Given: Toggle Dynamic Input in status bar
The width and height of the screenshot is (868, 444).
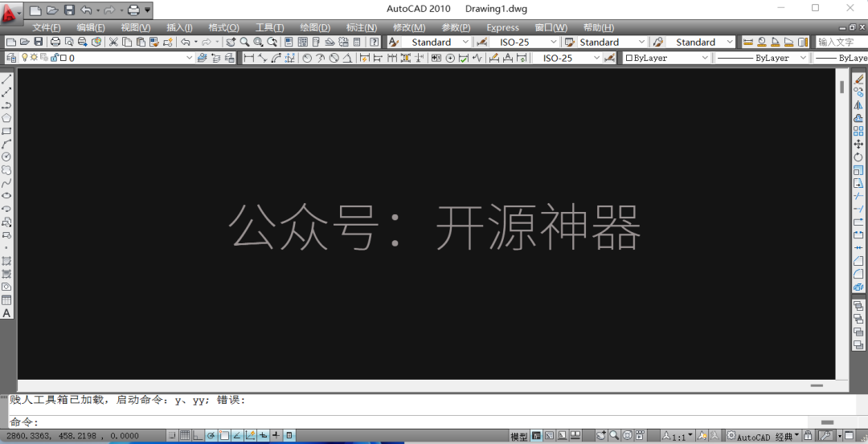Looking at the screenshot, I should [x=264, y=436].
